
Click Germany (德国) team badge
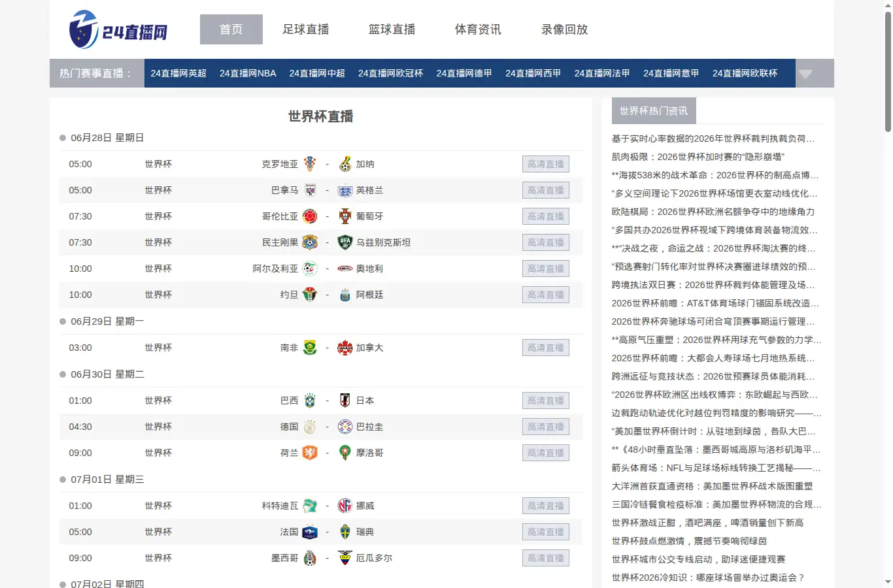pyautogui.click(x=310, y=427)
